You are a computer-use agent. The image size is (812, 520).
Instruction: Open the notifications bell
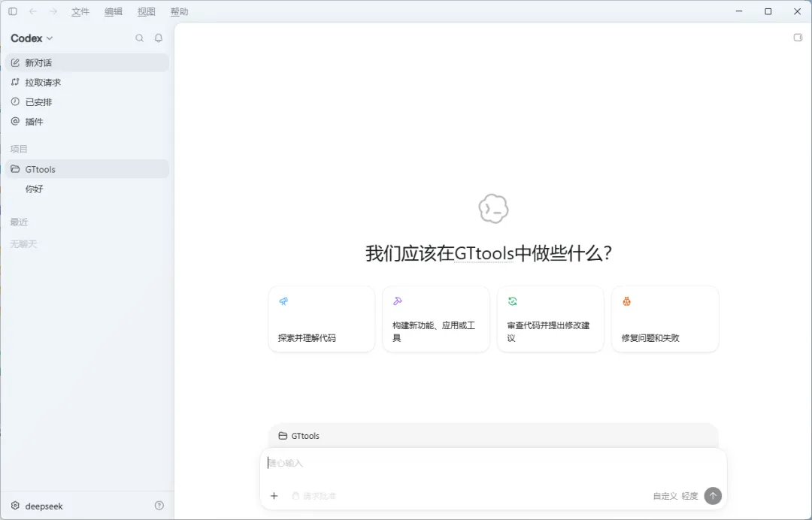(x=159, y=38)
